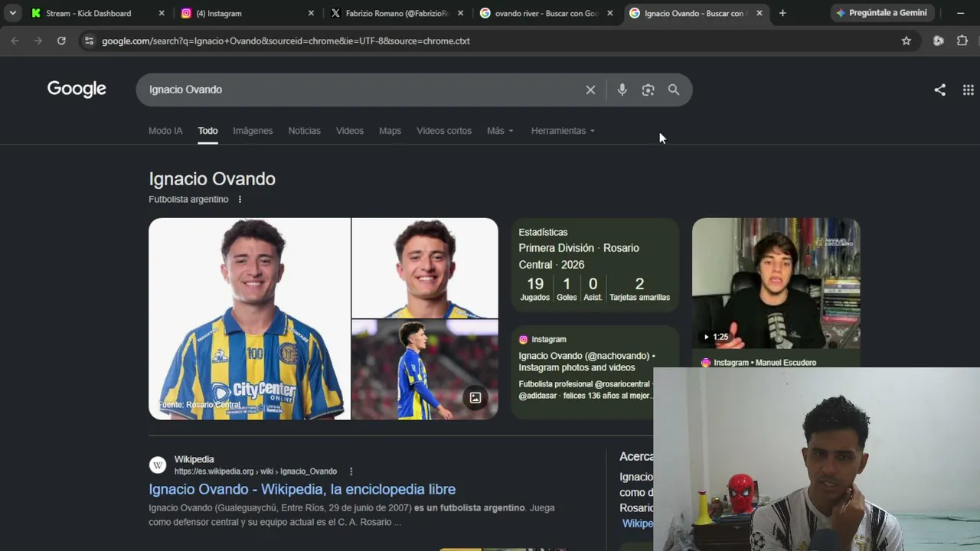Click the Ignacio Ovando knowledge panel heading

tap(212, 179)
